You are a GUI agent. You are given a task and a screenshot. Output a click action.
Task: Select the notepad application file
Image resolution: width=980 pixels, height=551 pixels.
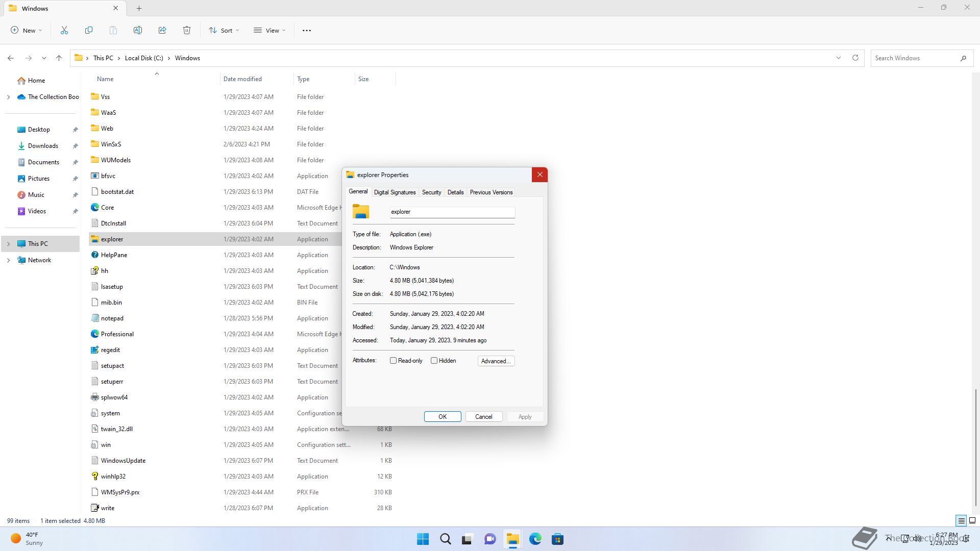click(x=112, y=318)
